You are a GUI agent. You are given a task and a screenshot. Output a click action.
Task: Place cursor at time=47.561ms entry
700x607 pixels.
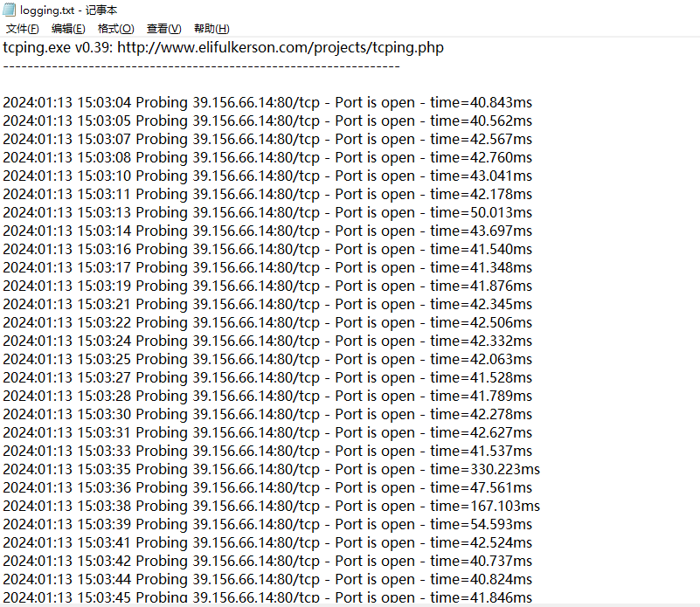point(481,487)
